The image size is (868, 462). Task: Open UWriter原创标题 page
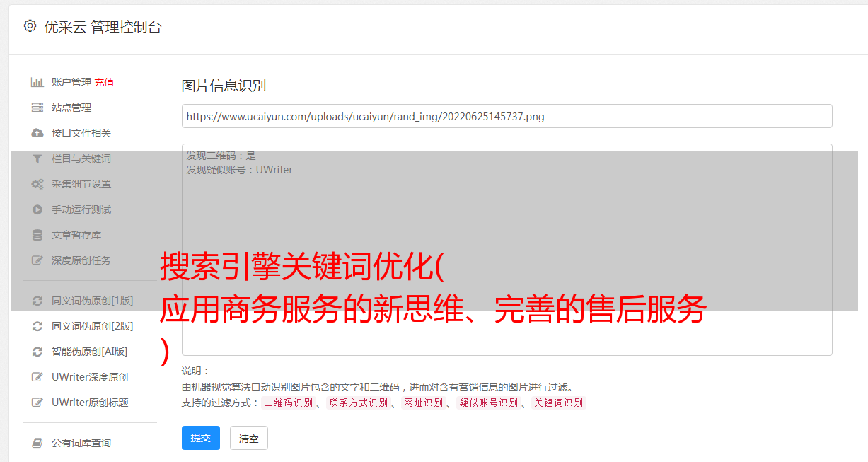[x=90, y=403]
